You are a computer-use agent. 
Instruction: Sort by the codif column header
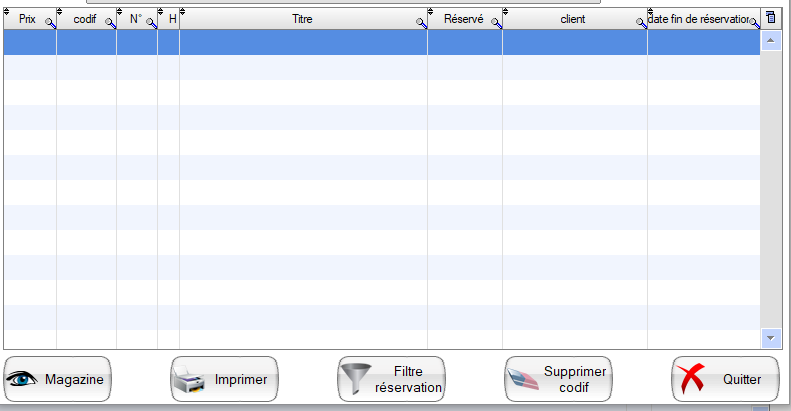(x=85, y=19)
